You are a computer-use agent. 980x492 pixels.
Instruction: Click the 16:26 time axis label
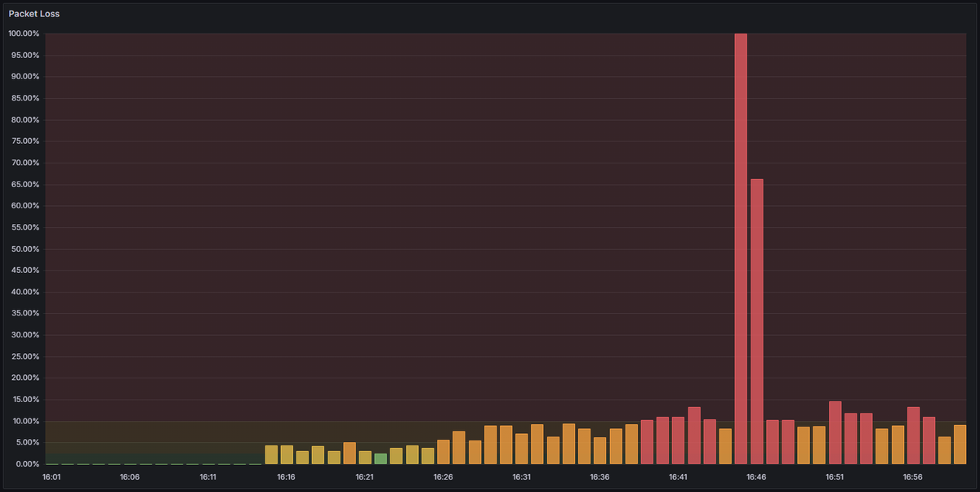443,476
